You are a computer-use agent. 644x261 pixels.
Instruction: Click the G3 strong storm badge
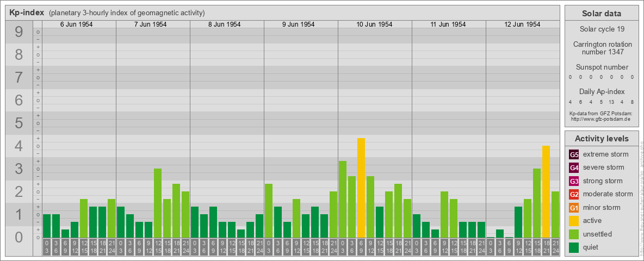pyautogui.click(x=574, y=181)
